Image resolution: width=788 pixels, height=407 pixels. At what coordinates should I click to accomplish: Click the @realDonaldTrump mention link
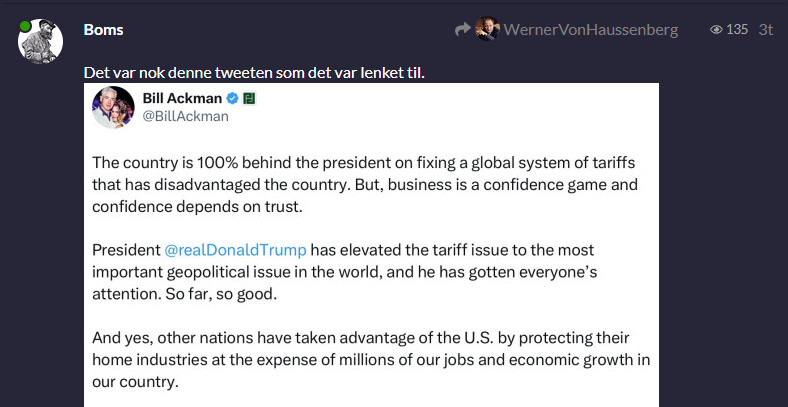point(235,249)
